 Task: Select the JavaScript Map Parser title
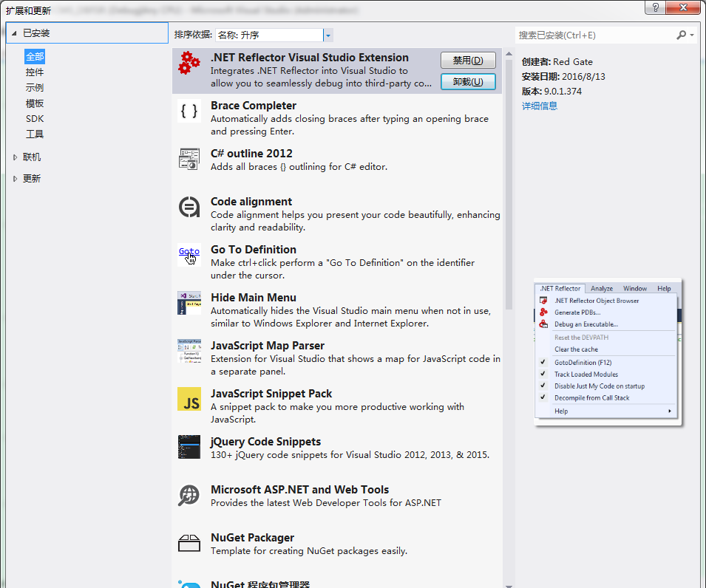pyautogui.click(x=268, y=346)
